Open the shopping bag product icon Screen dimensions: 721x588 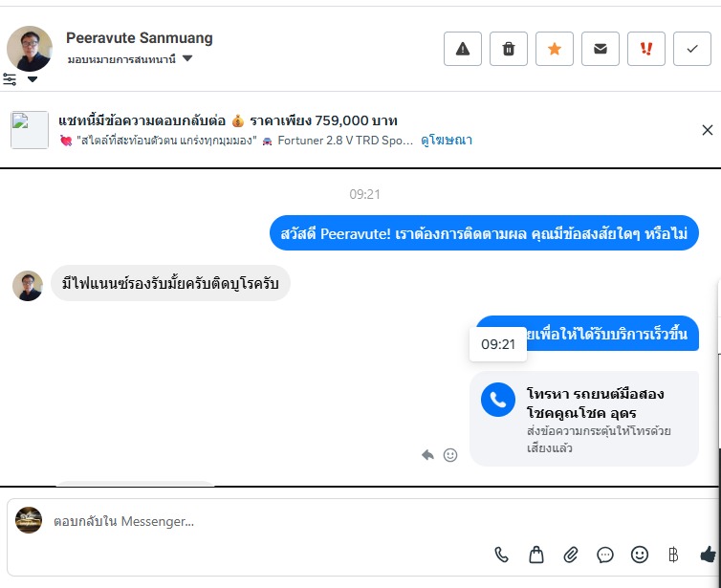click(x=536, y=555)
